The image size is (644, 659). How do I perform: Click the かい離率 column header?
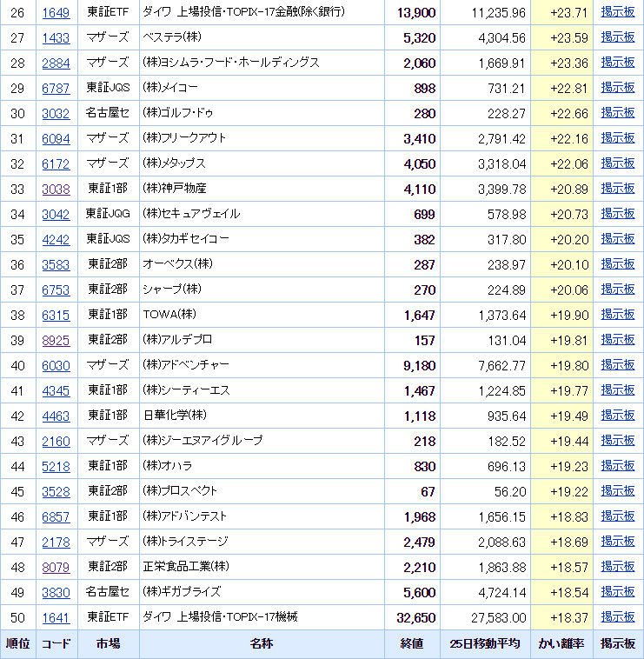(561, 644)
